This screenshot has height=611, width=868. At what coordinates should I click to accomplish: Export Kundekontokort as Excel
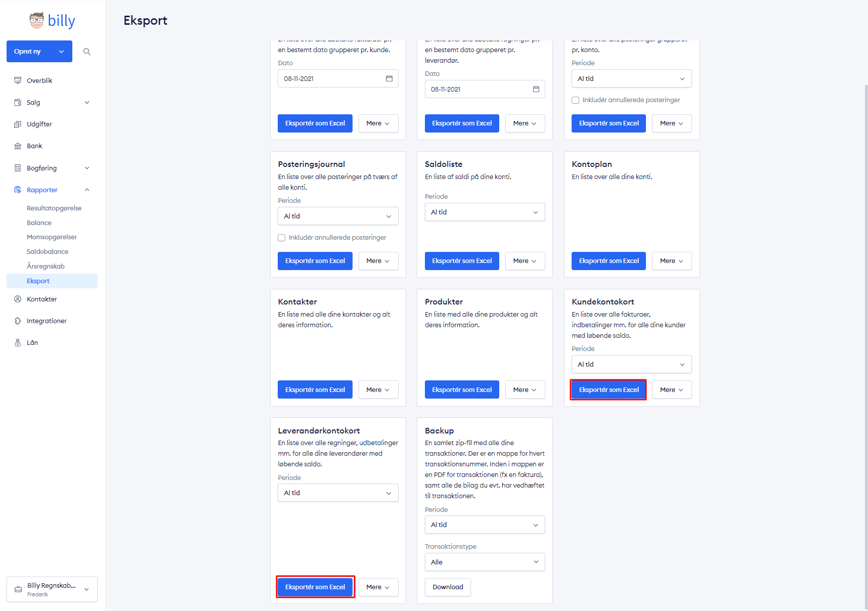pos(609,389)
